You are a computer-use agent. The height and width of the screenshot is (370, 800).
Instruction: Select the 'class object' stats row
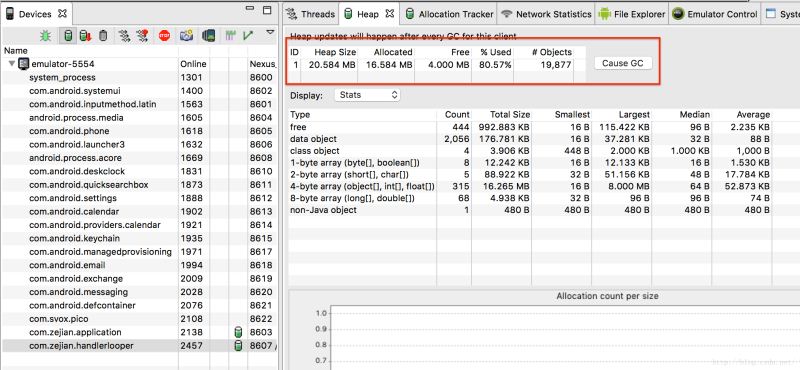(544, 151)
